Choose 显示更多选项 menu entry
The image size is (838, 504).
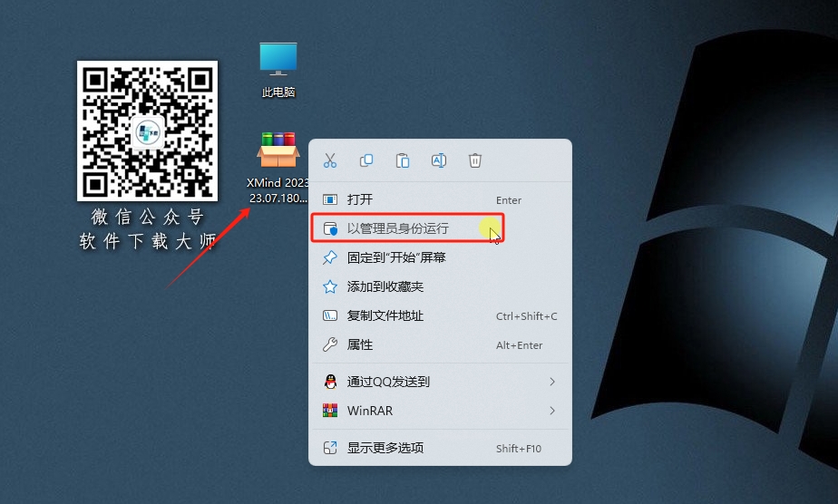440,448
